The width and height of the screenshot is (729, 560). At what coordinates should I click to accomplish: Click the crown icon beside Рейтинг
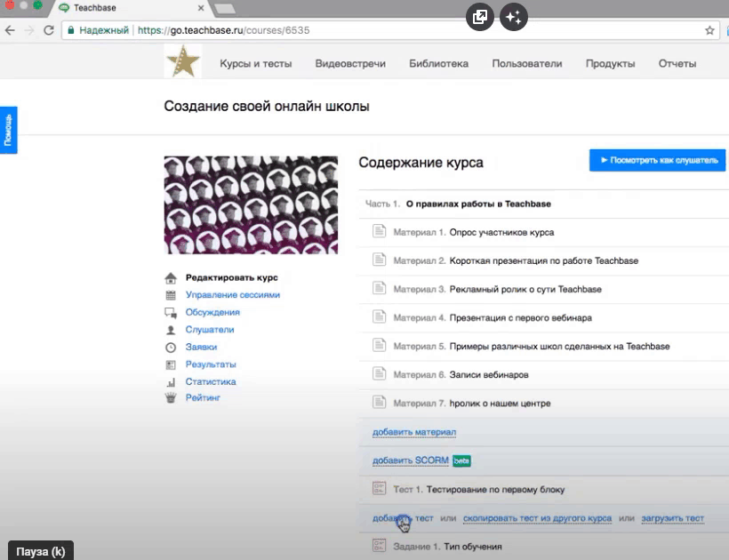(171, 398)
